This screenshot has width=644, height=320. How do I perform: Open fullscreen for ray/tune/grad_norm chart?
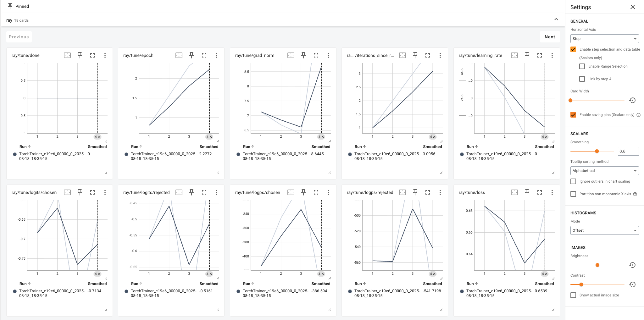click(316, 55)
